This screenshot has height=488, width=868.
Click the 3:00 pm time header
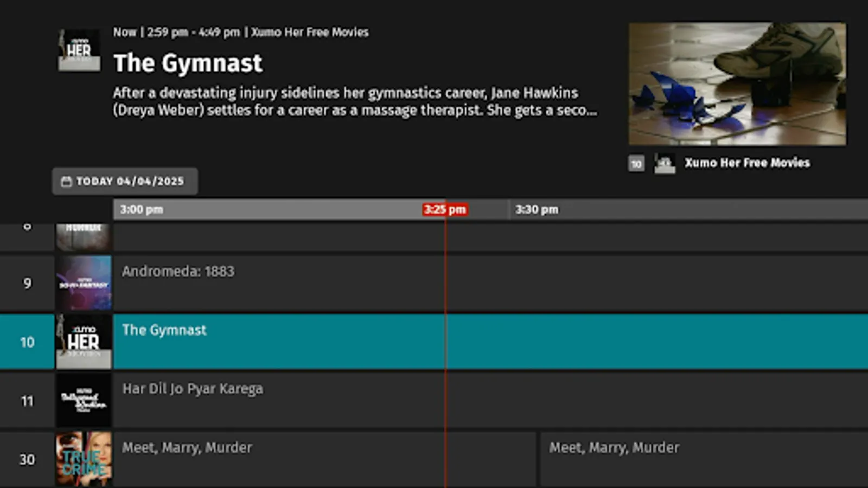[x=141, y=209]
